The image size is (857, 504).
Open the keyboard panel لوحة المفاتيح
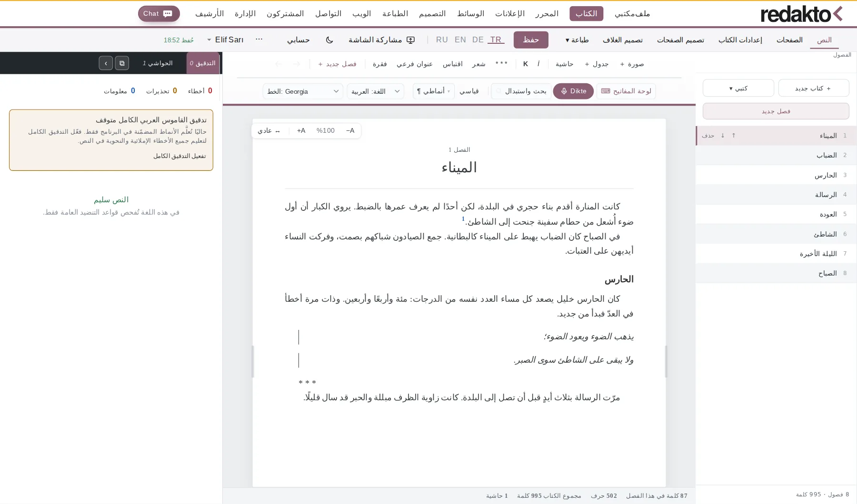tap(626, 91)
